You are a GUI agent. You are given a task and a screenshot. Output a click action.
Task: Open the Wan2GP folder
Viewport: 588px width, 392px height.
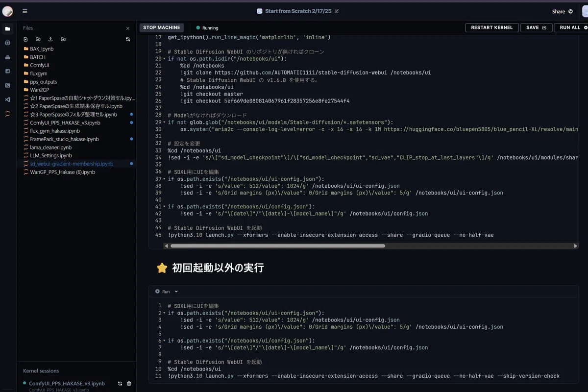click(39, 90)
